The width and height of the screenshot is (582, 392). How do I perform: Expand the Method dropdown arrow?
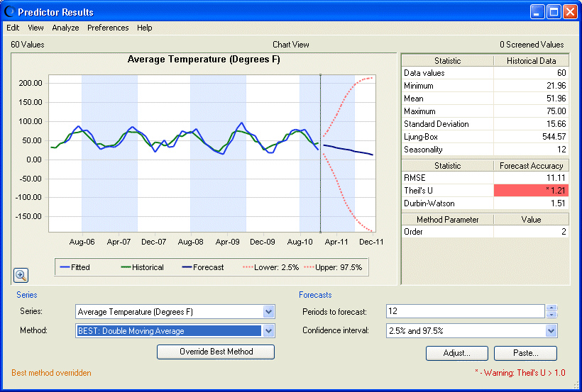pyautogui.click(x=268, y=331)
